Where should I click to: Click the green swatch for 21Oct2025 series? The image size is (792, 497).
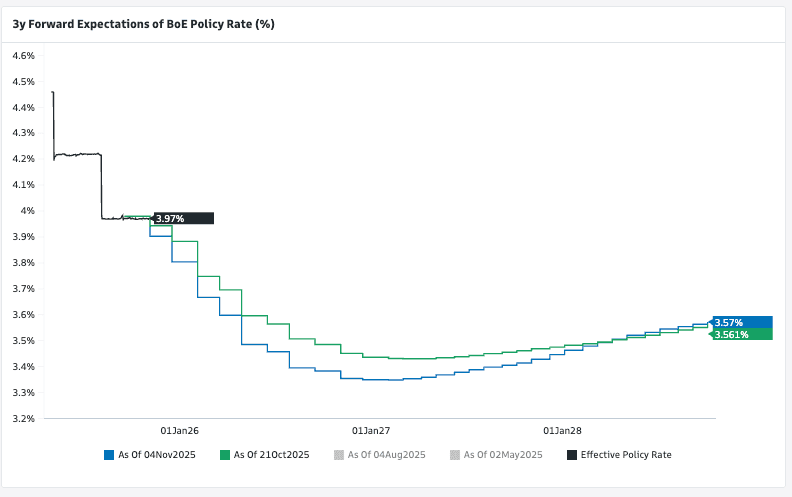[x=225, y=455]
